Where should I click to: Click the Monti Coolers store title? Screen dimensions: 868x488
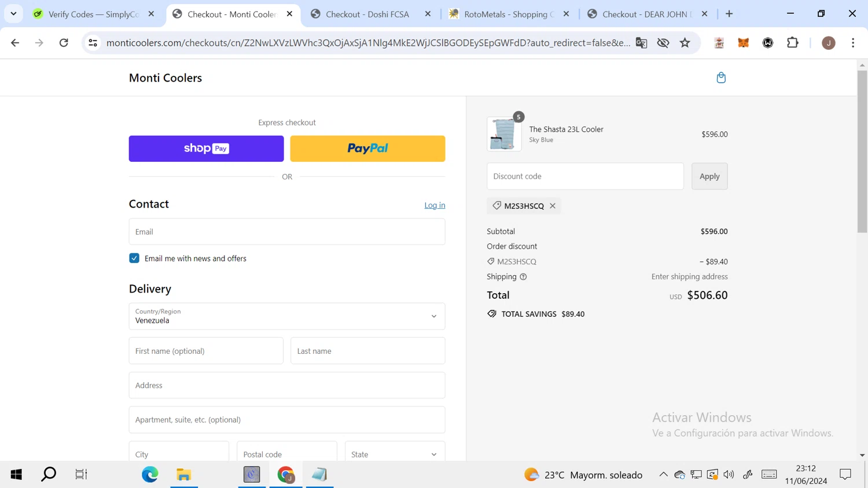point(165,78)
